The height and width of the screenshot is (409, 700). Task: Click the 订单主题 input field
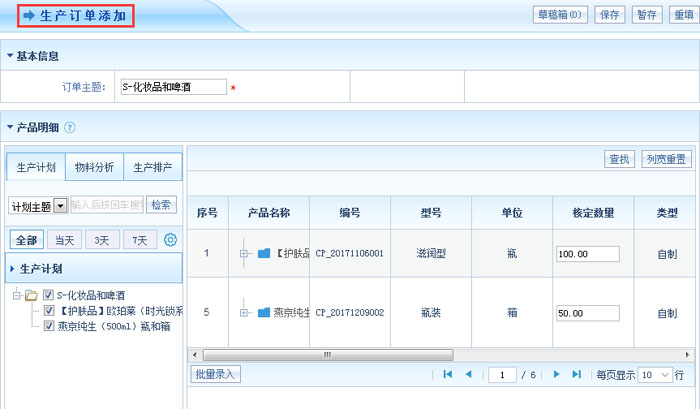172,87
